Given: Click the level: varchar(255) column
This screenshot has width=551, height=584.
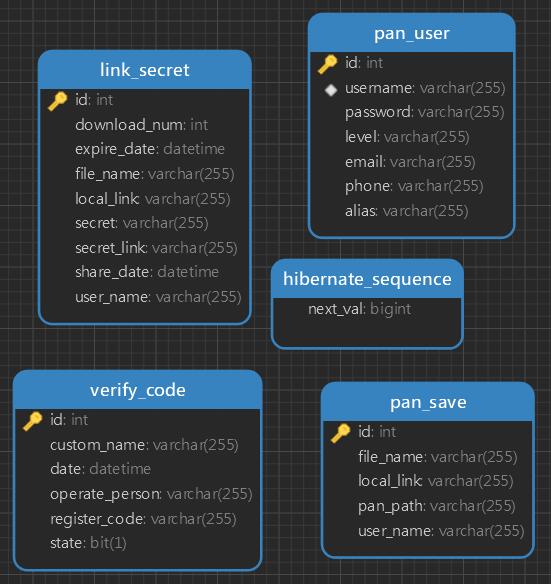Looking at the screenshot, I should [407, 137].
